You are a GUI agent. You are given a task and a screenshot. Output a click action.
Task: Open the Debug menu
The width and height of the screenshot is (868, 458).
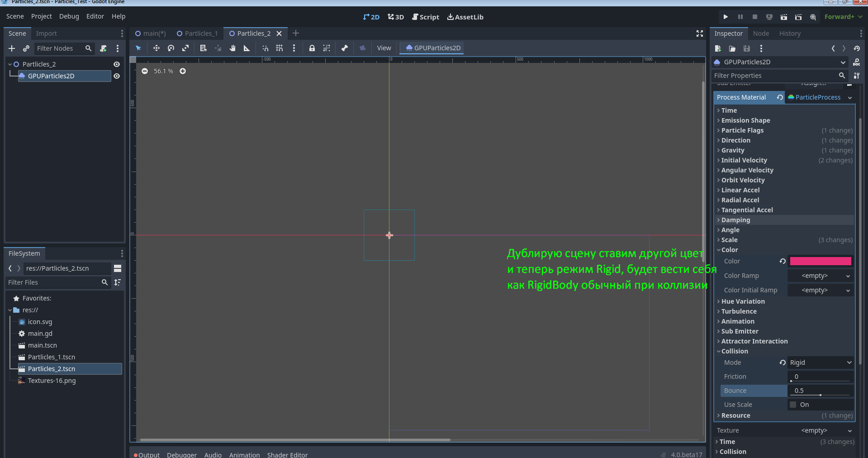pos(69,16)
